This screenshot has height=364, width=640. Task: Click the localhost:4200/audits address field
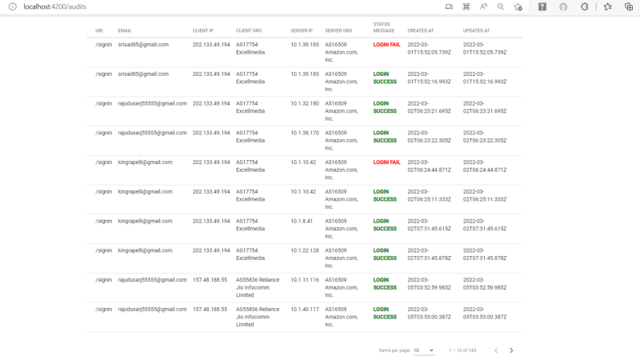pyautogui.click(x=54, y=6)
